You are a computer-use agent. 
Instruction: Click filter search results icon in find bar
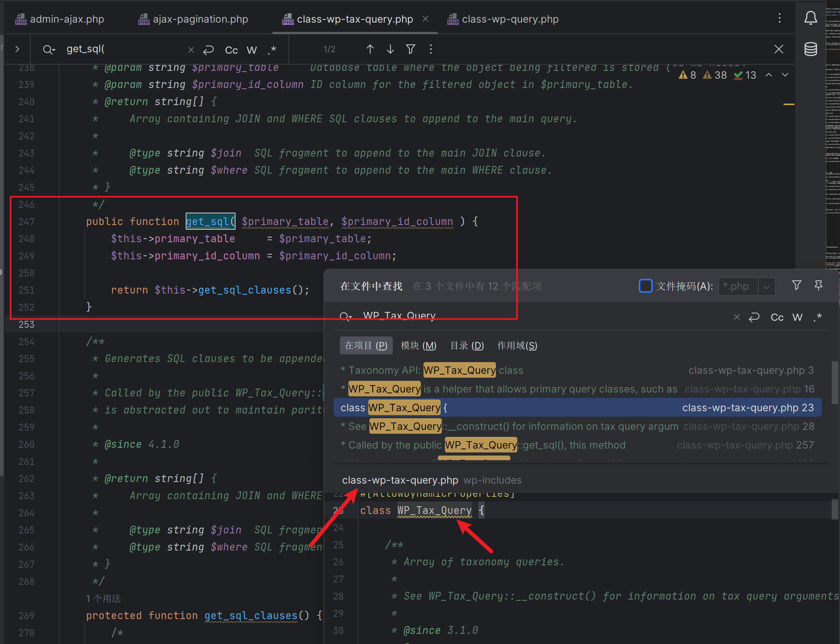coord(410,49)
